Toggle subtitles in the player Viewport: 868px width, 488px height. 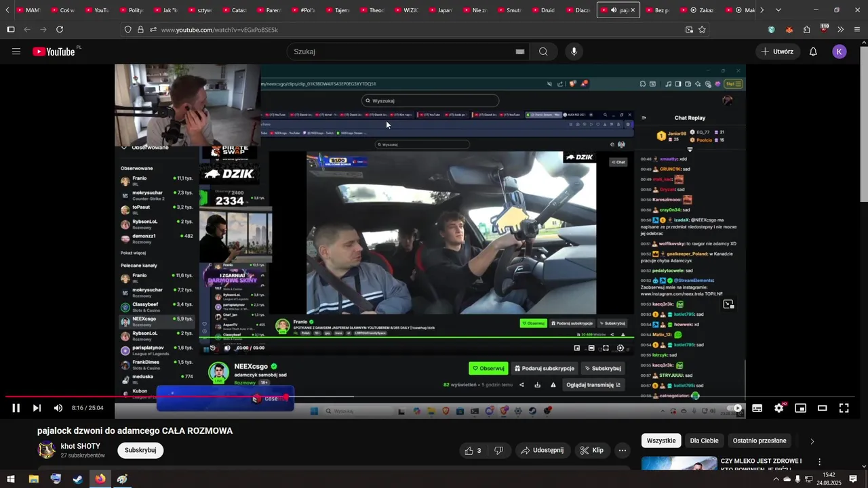point(757,408)
